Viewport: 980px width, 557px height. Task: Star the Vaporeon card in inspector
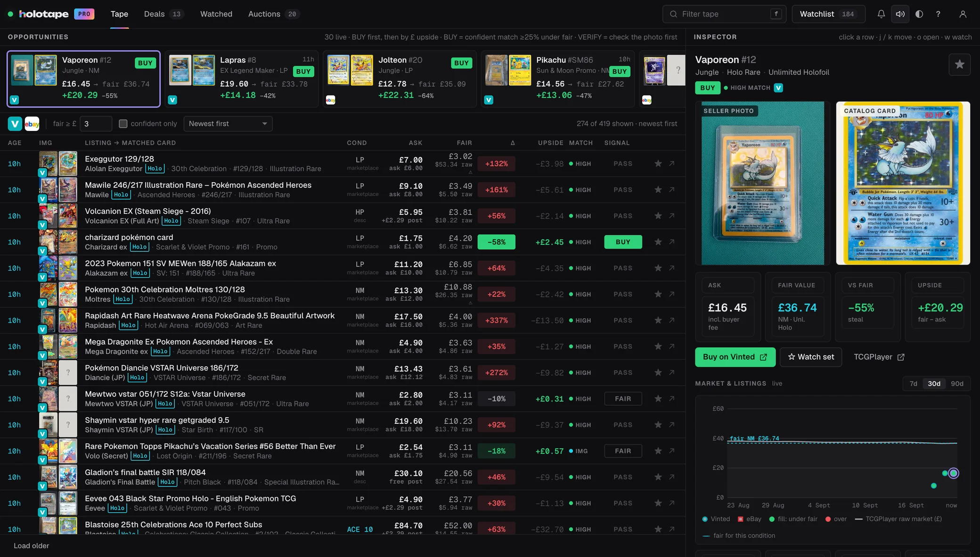(x=959, y=65)
